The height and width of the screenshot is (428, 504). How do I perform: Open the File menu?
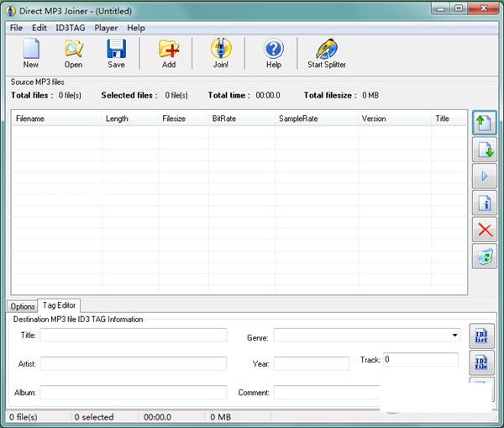click(x=17, y=28)
